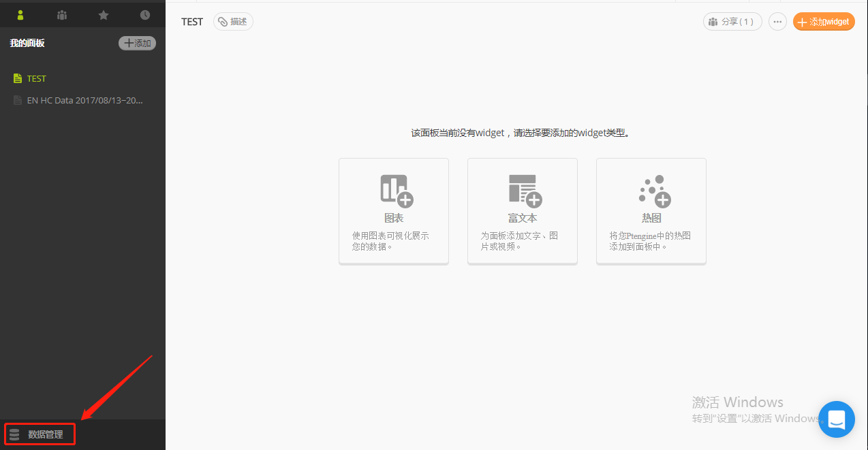The width and height of the screenshot is (868, 450).
Task: Open the three-dots more options menu
Action: (x=777, y=22)
